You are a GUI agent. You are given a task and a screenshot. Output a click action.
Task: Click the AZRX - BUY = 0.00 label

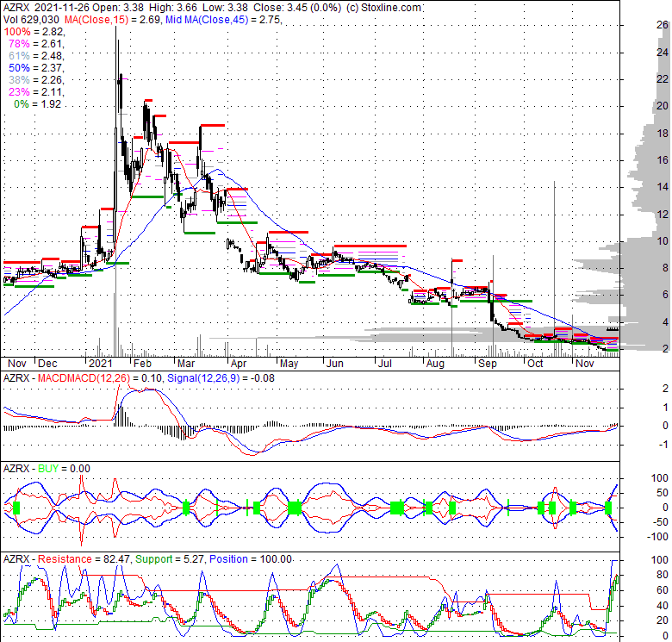(47, 469)
